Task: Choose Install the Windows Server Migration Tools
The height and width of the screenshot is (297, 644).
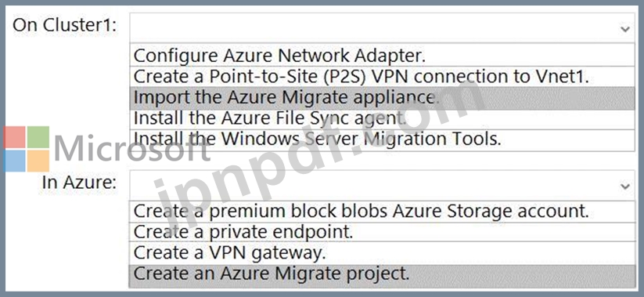Action: click(x=383, y=139)
